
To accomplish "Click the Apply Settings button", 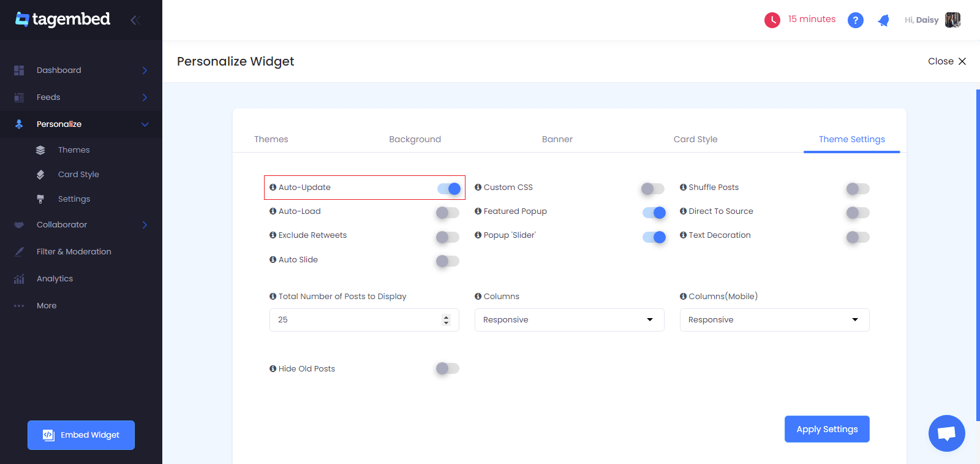I will coord(827,429).
